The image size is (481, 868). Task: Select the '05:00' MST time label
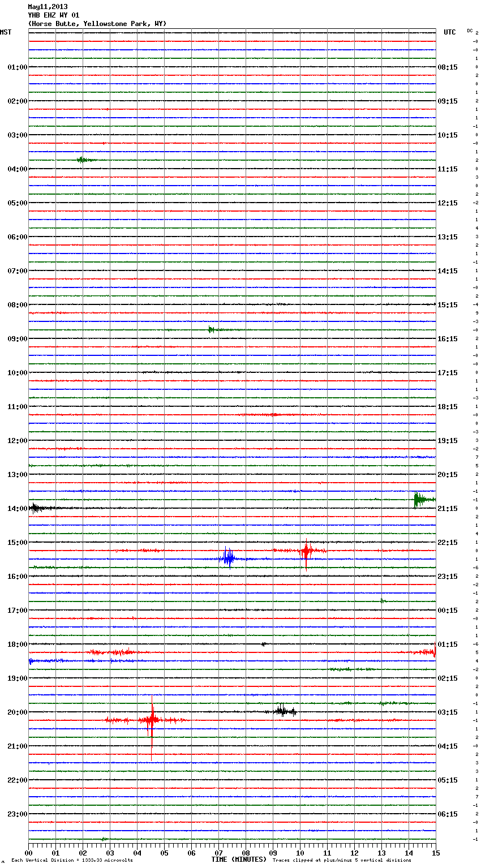coord(17,203)
